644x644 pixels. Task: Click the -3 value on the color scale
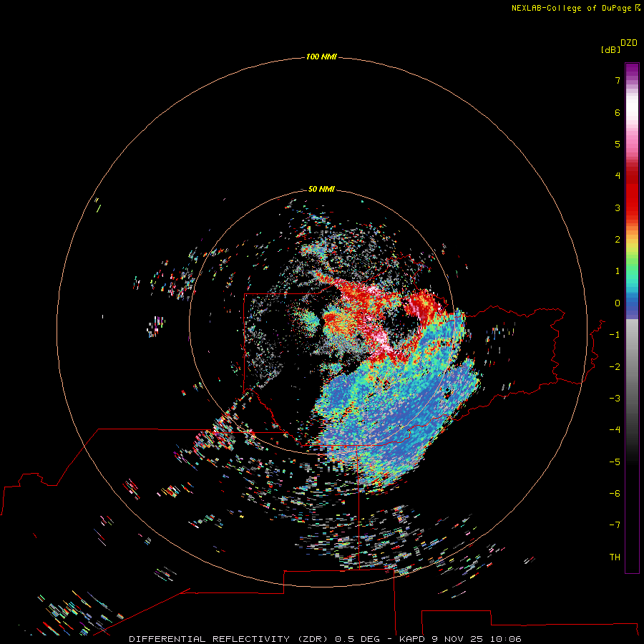(x=615, y=398)
